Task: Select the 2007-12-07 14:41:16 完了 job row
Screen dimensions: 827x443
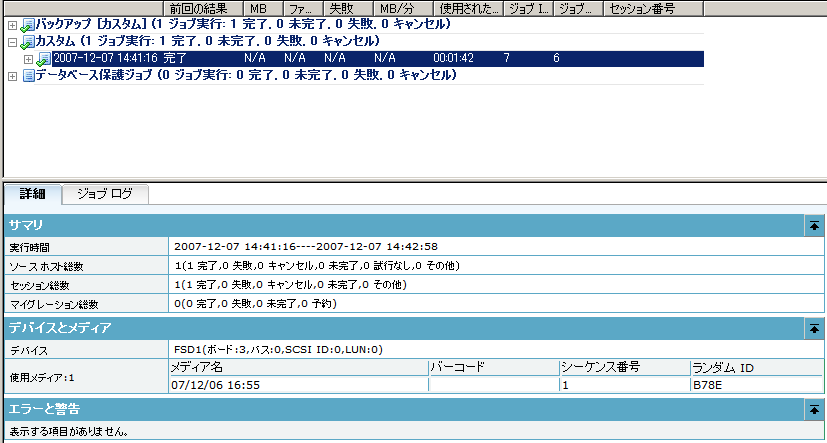Action: click(378, 59)
